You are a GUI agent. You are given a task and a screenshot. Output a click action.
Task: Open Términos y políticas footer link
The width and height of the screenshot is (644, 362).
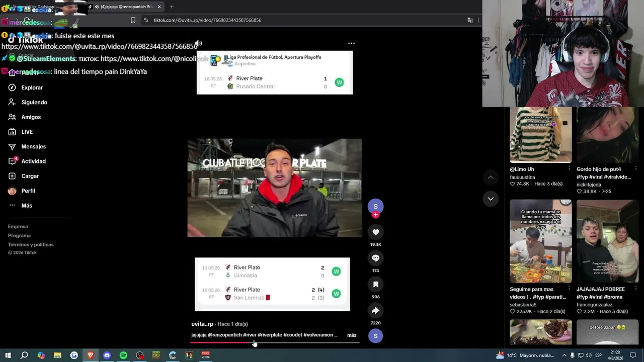31,245
